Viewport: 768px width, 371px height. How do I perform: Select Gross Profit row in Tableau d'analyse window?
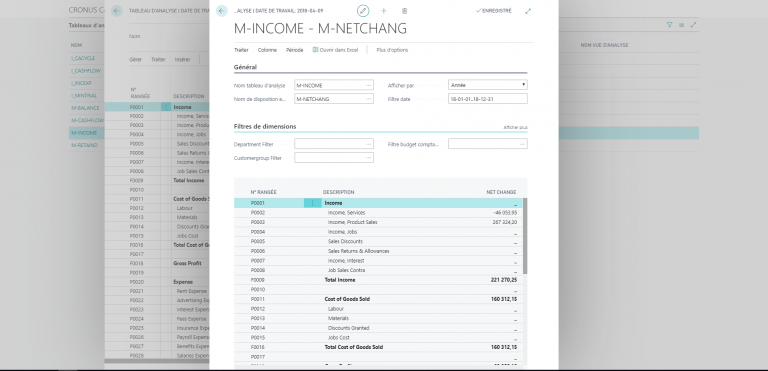[157, 263]
